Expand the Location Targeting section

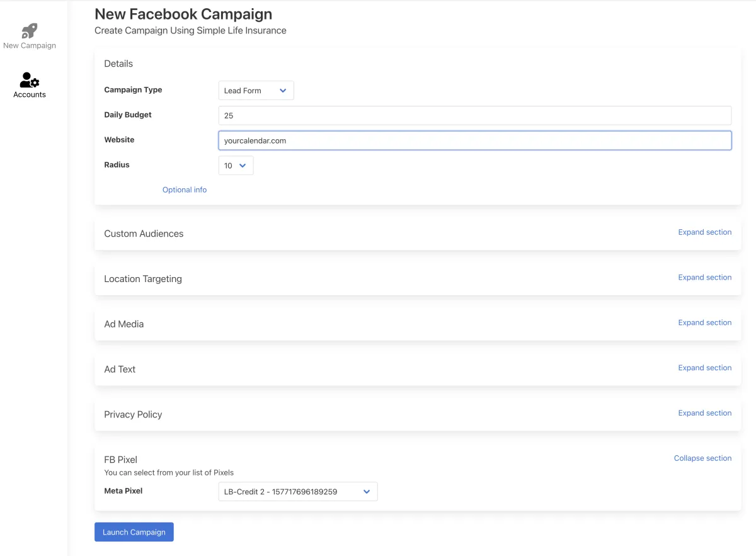point(704,278)
